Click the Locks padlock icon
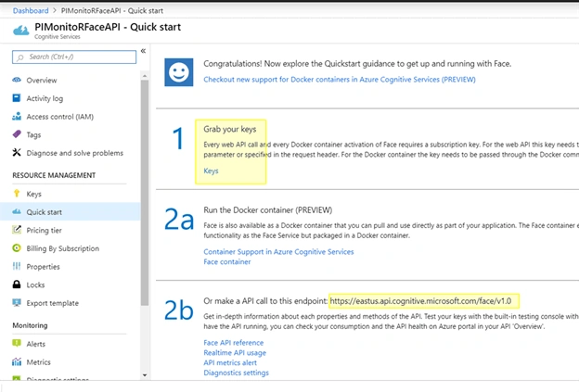The height and width of the screenshot is (392, 579). 17,285
